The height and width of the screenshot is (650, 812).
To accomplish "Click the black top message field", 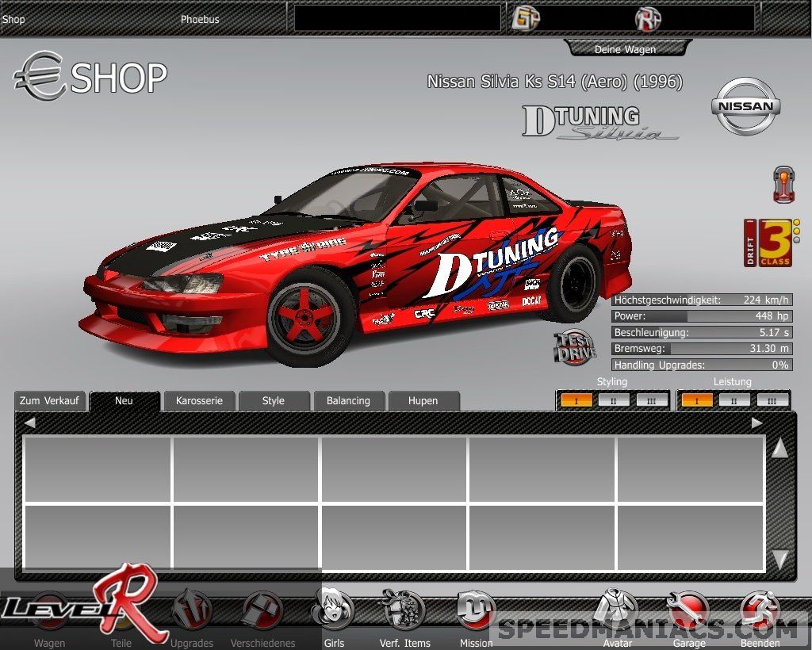I will click(x=397, y=18).
